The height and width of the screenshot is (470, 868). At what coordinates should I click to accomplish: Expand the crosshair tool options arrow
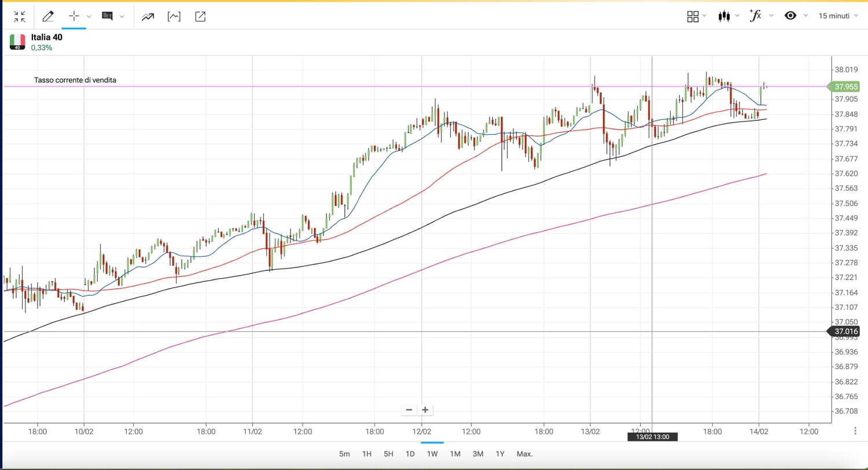pyautogui.click(x=89, y=16)
